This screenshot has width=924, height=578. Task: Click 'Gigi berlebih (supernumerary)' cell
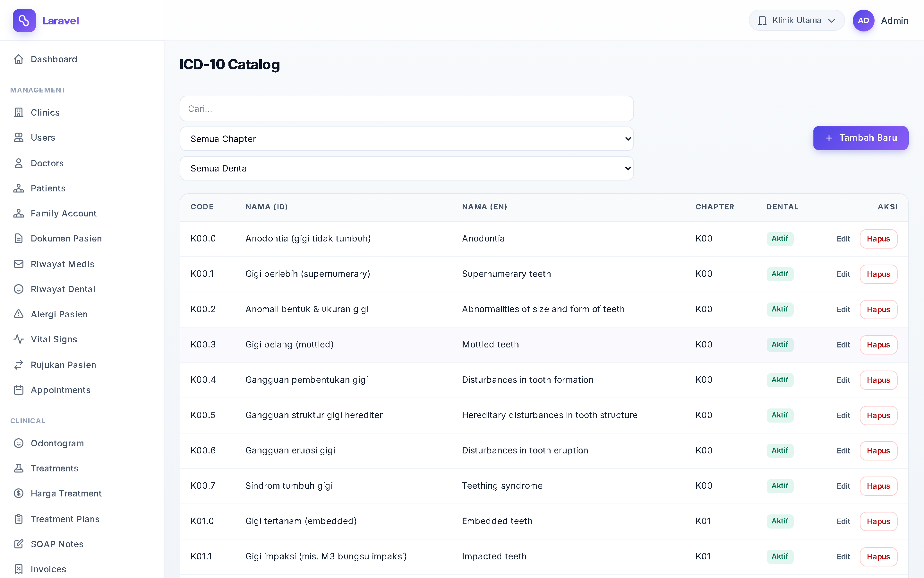308,274
